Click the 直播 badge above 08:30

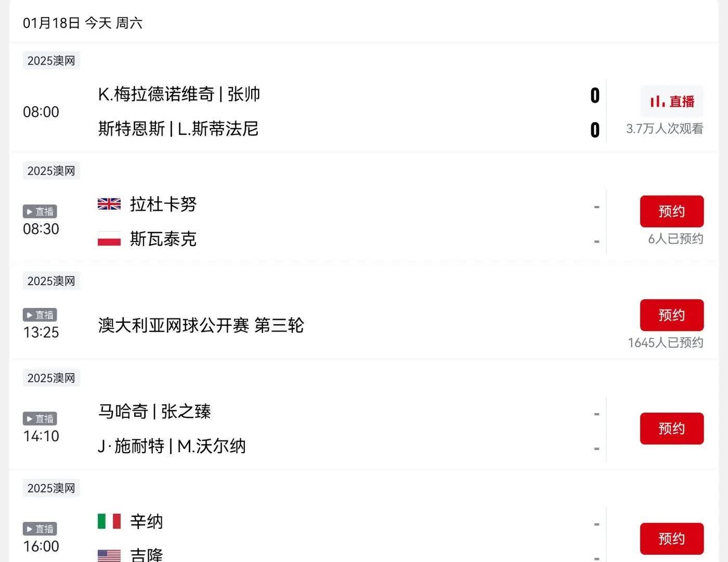coord(40,212)
